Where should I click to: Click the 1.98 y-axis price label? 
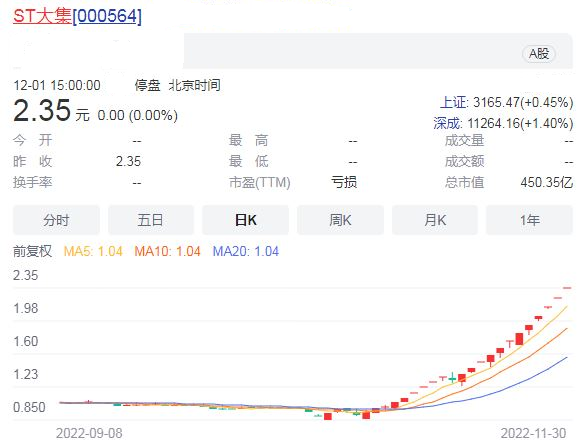[26, 309]
